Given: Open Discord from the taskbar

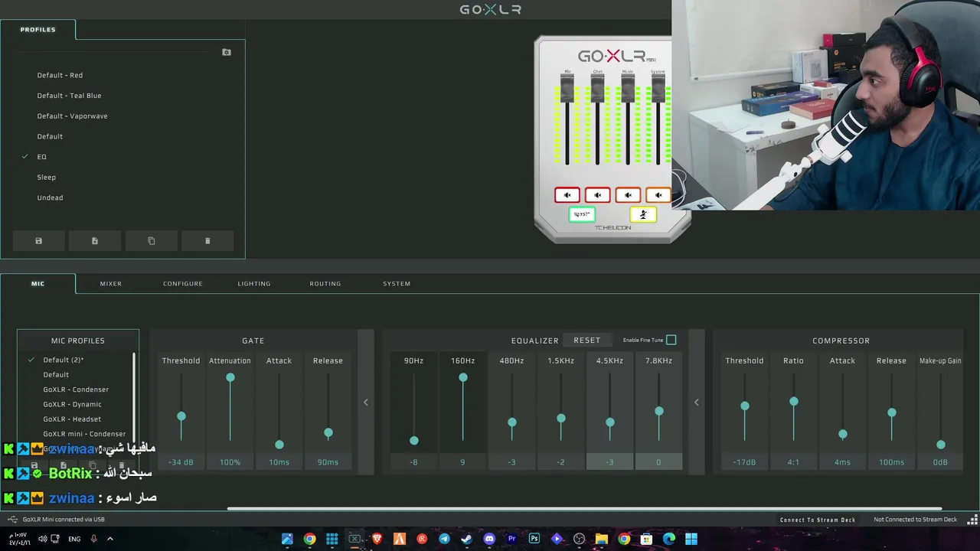Looking at the screenshot, I should (489, 539).
